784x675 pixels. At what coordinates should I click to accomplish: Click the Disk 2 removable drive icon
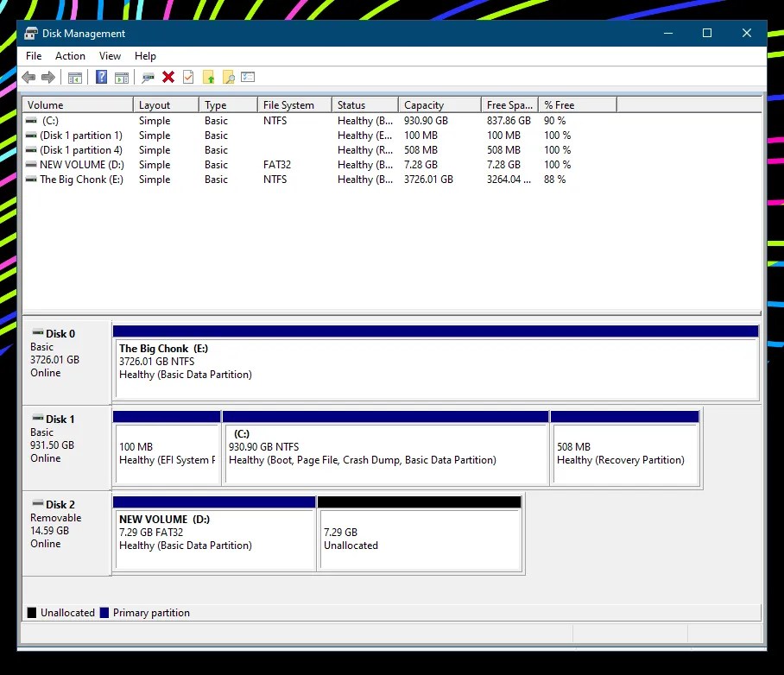(x=37, y=503)
